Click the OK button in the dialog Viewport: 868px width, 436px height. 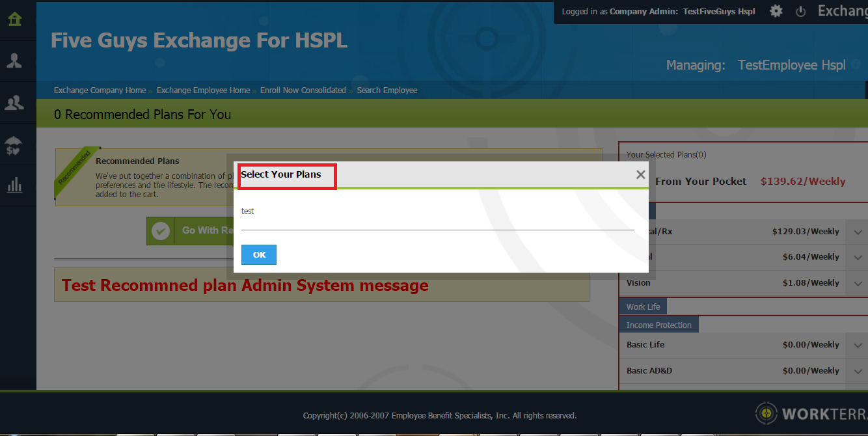coord(259,255)
